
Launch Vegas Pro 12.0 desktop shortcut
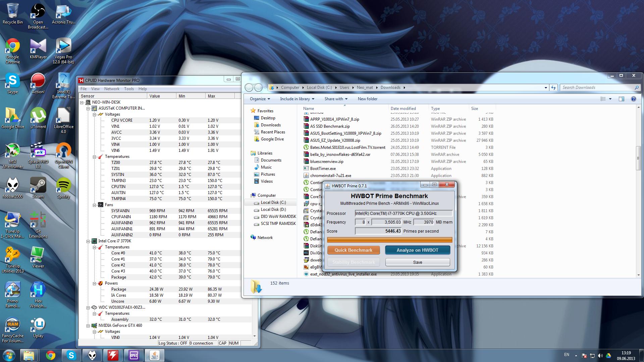pyautogui.click(x=63, y=51)
